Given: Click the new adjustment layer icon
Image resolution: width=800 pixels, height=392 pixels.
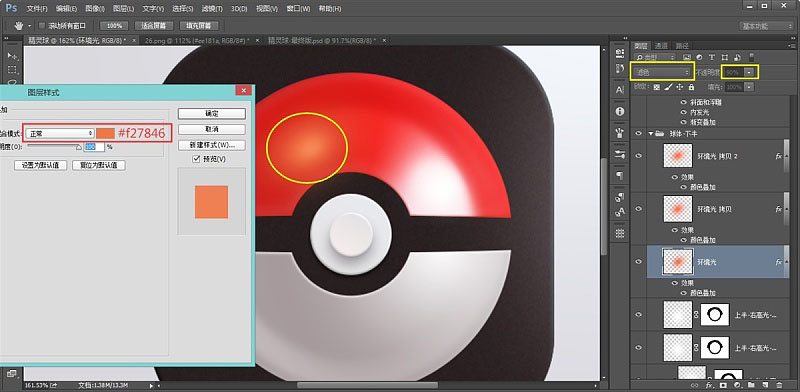Looking at the screenshot, I should click(x=737, y=385).
